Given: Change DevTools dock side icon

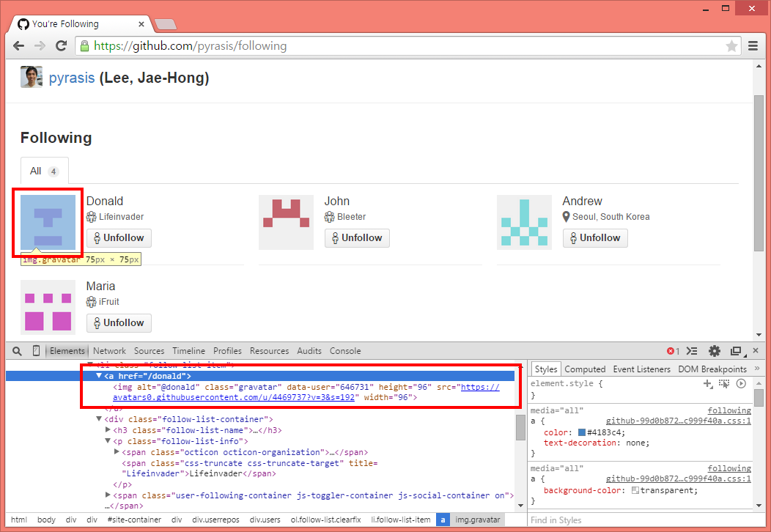Looking at the screenshot, I should [737, 351].
